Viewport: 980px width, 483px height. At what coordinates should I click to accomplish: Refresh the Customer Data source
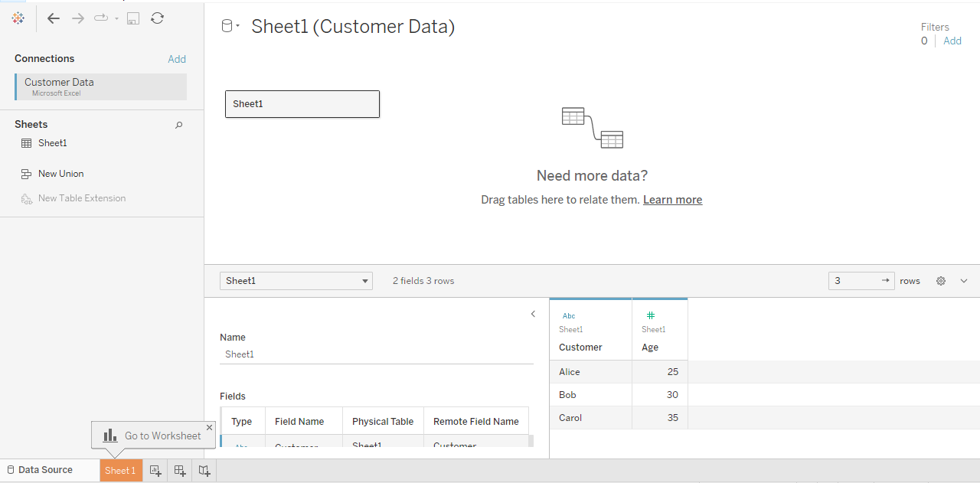tap(157, 18)
